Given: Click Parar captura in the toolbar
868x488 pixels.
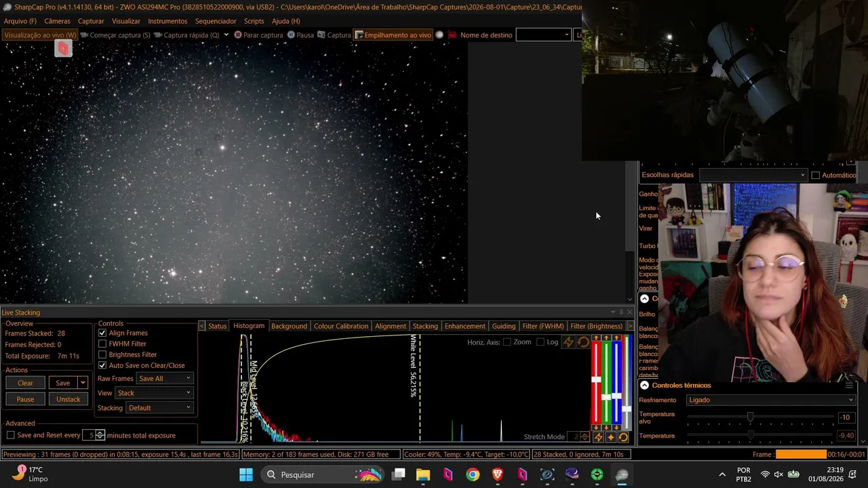Looking at the screenshot, I should pos(258,35).
